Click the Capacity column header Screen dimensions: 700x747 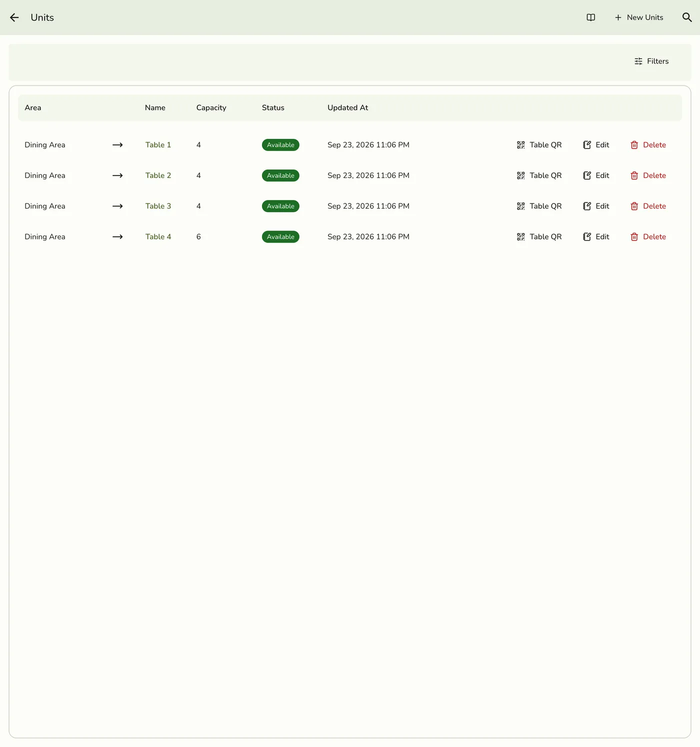(x=211, y=107)
